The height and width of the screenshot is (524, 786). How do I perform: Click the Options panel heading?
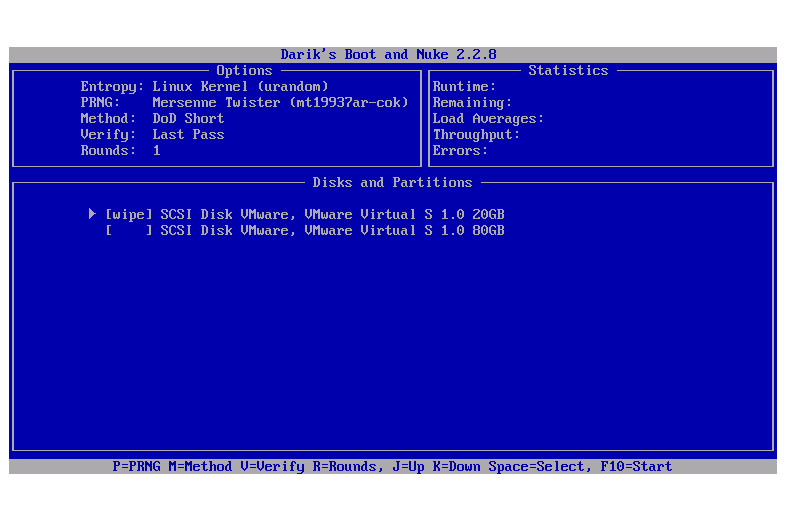pyautogui.click(x=244, y=70)
